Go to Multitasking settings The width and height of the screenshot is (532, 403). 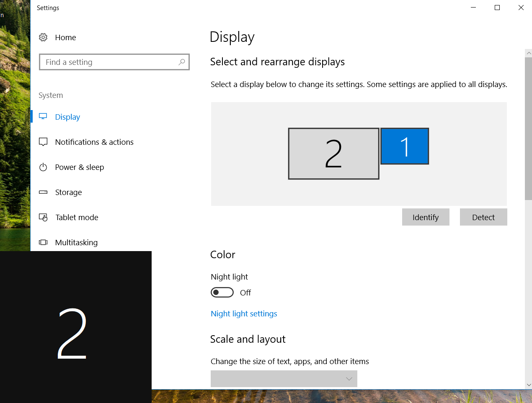pos(76,243)
